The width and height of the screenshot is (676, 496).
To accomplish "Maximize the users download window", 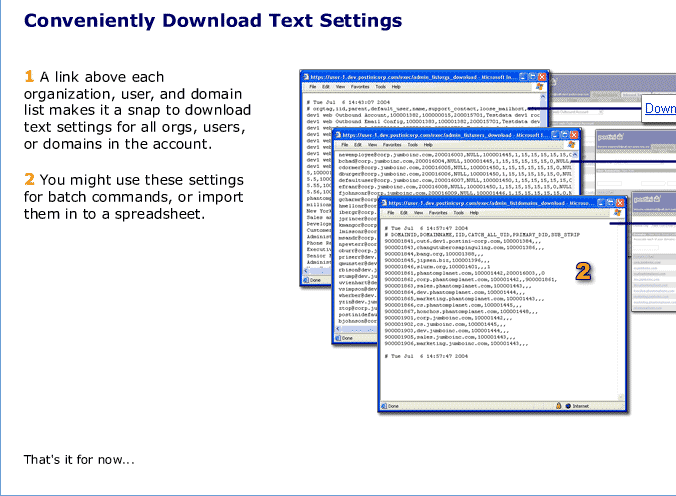I will (x=565, y=135).
